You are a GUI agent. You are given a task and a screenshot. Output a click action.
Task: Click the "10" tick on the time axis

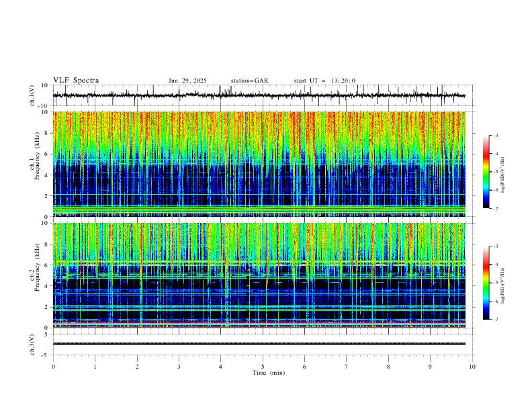pos(472,367)
